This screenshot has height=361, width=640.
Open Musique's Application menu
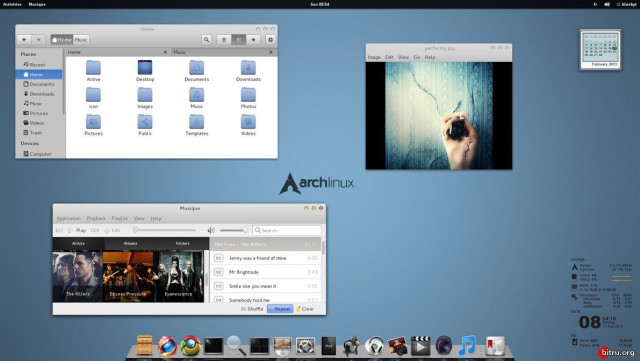(69, 218)
